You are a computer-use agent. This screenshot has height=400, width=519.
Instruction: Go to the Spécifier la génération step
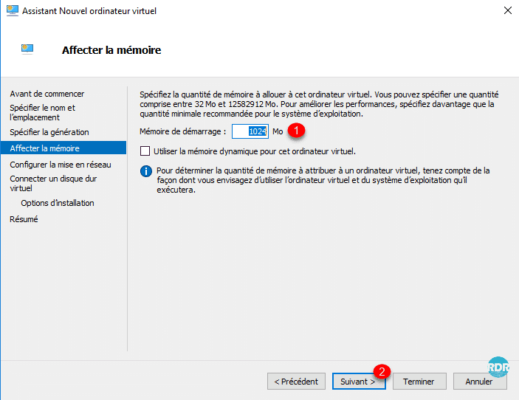(49, 132)
